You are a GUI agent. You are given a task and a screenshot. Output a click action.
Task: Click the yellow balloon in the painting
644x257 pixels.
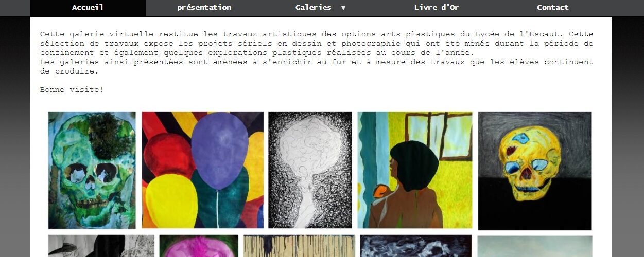171,200
